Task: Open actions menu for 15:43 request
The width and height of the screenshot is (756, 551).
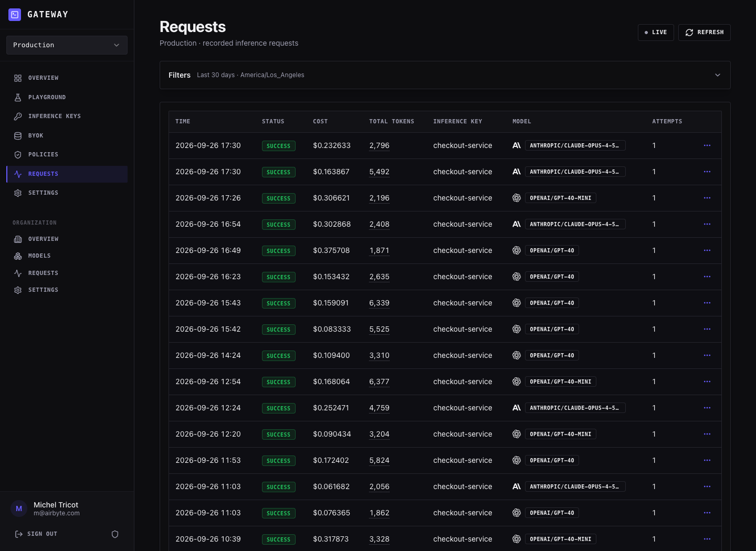Action: coord(707,303)
